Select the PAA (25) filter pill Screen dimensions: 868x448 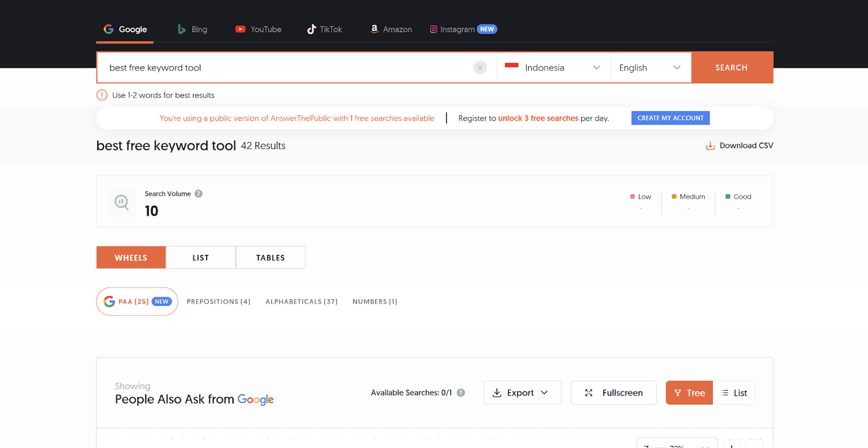[137, 302]
